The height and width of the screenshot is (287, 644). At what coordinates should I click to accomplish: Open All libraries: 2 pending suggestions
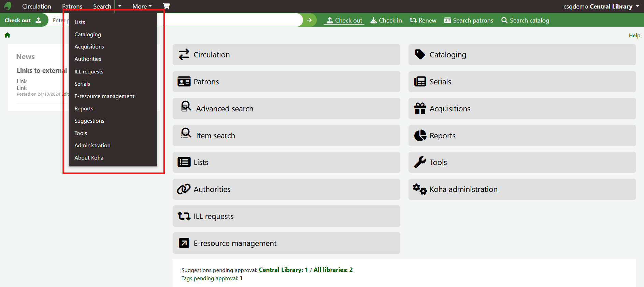[333, 270]
